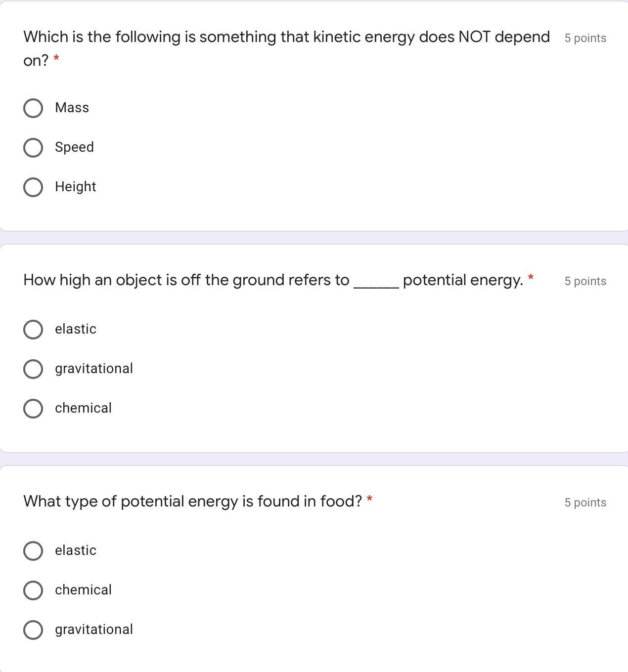Choose the Speed radio option
Image resolution: width=628 pixels, height=672 pixels.
(x=33, y=148)
